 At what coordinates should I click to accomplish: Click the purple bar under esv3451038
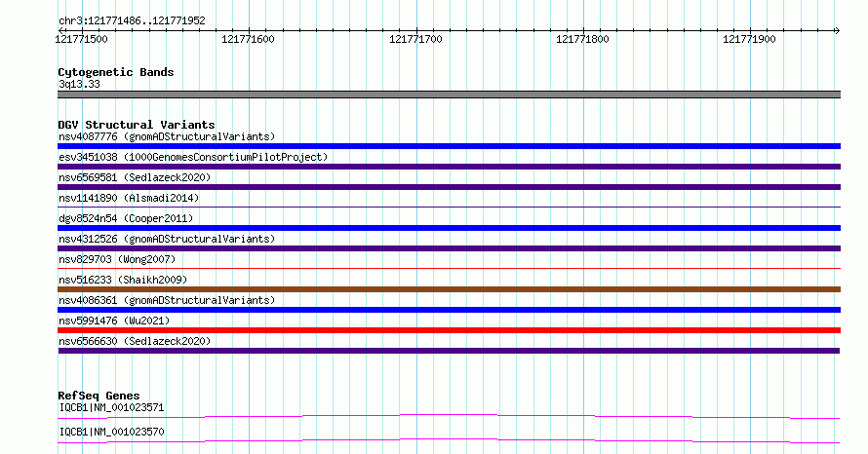tap(449, 167)
